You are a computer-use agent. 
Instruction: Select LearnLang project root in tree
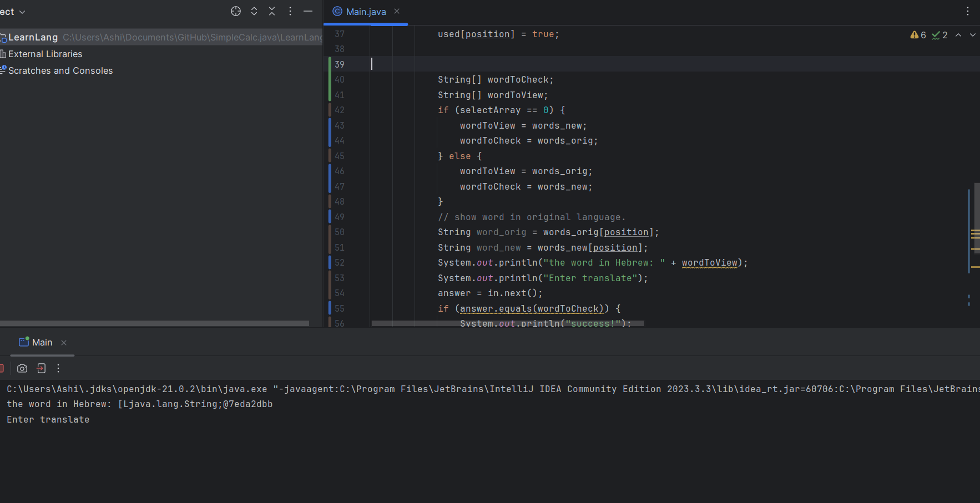[x=33, y=37]
